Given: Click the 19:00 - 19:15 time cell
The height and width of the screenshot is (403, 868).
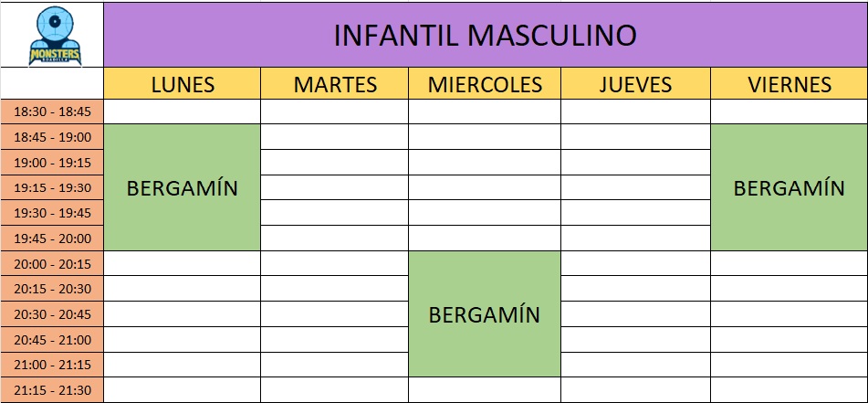Looking at the screenshot, I should 53,163.
